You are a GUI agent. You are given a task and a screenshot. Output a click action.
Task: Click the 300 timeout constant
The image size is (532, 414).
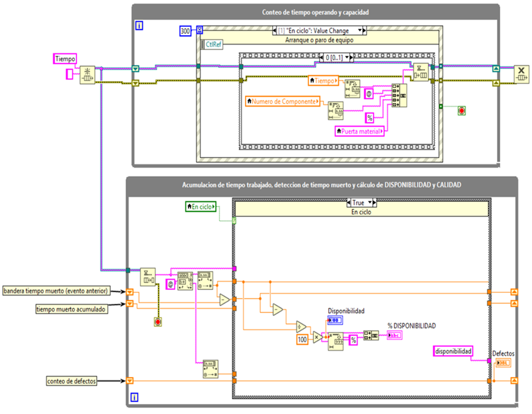186,30
